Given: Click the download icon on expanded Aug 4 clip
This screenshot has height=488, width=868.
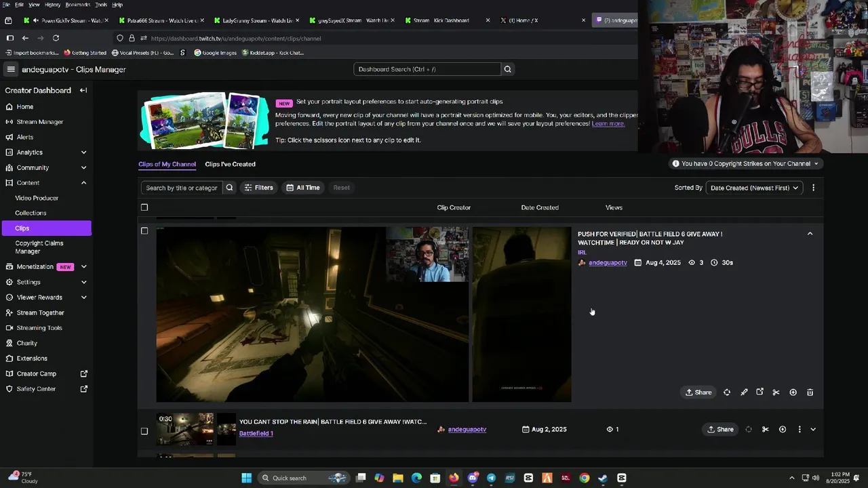Looking at the screenshot, I should pyautogui.click(x=793, y=392).
